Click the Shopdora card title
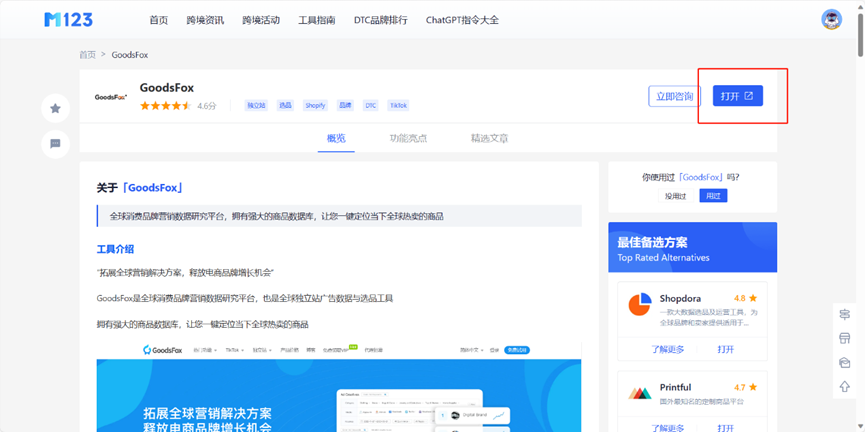865x432 pixels. [680, 298]
